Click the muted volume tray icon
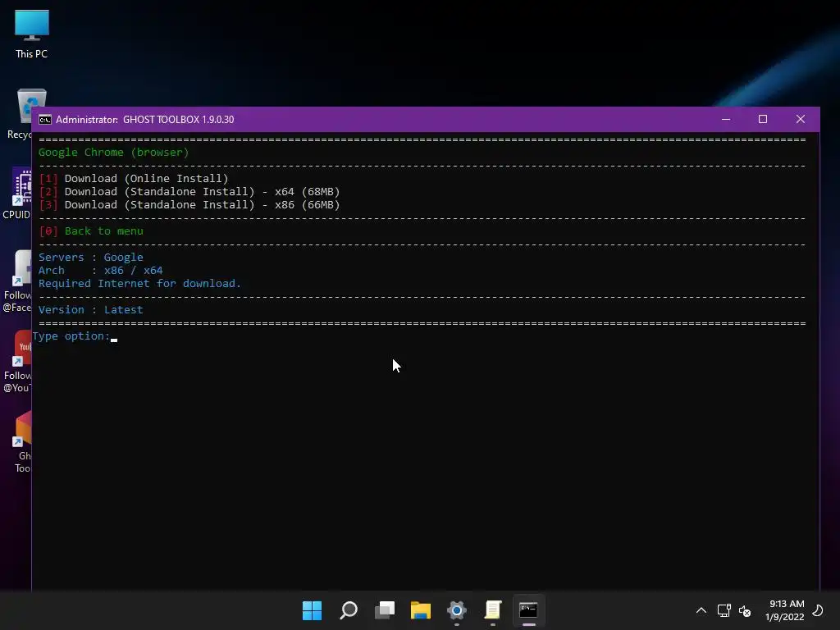 click(745, 610)
